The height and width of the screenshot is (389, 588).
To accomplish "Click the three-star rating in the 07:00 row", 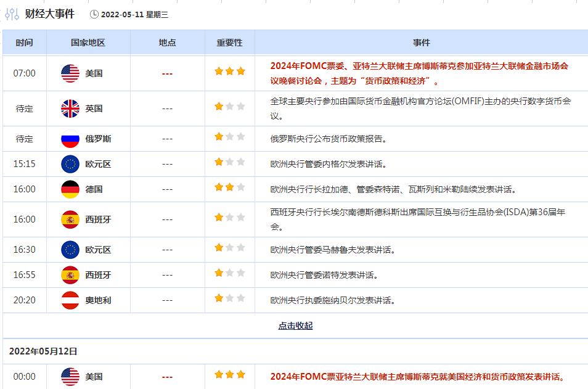I will [x=229, y=72].
